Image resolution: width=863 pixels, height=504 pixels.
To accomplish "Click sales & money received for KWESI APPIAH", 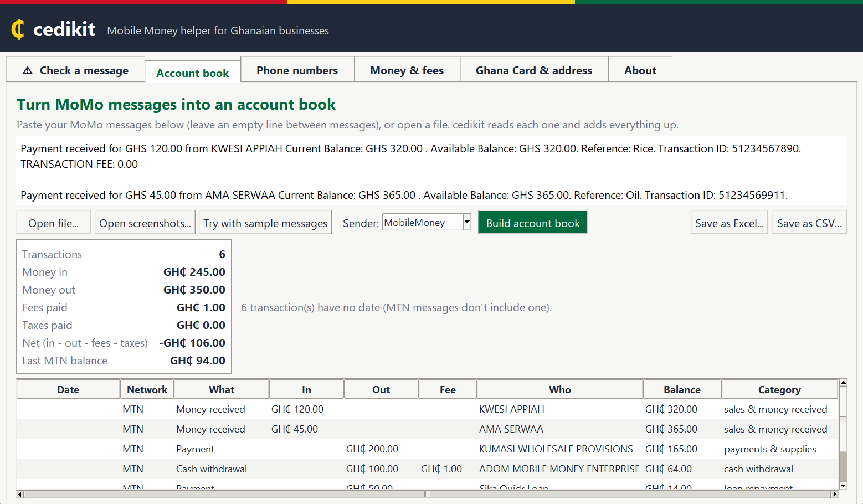I will 775,409.
